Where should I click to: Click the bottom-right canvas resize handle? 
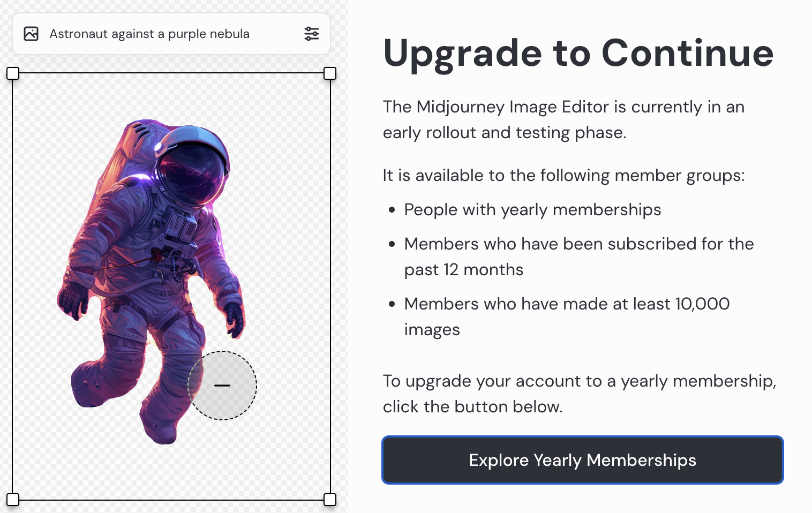coord(330,500)
